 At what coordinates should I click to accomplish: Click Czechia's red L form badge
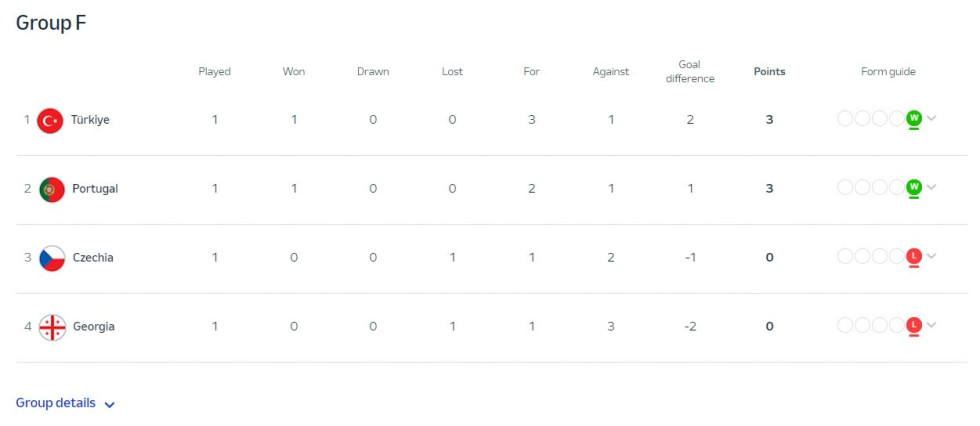[914, 256]
